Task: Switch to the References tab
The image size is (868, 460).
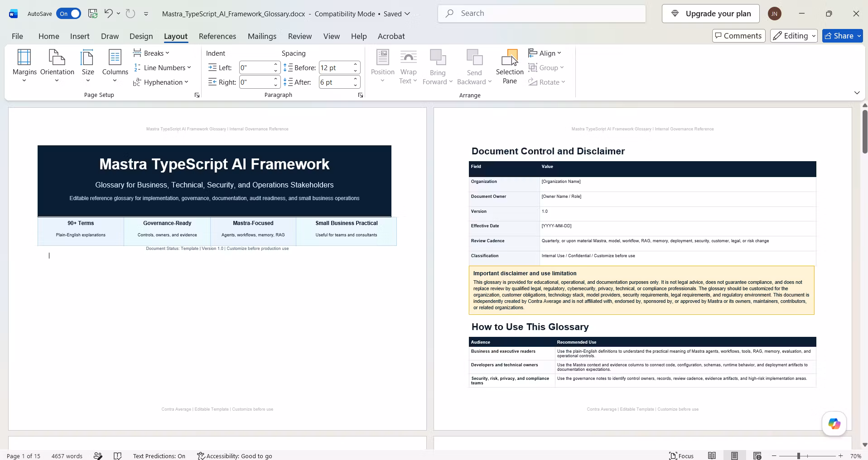Action: (217, 36)
